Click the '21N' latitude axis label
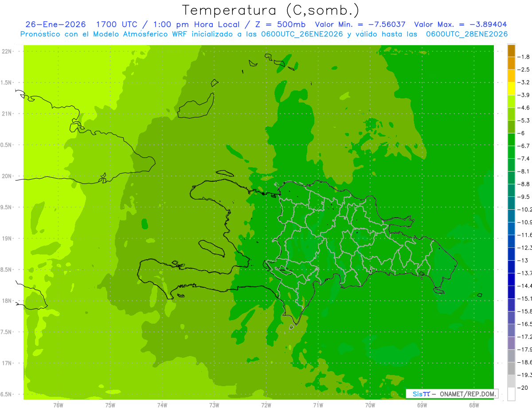The image size is (532, 411). tap(7, 114)
